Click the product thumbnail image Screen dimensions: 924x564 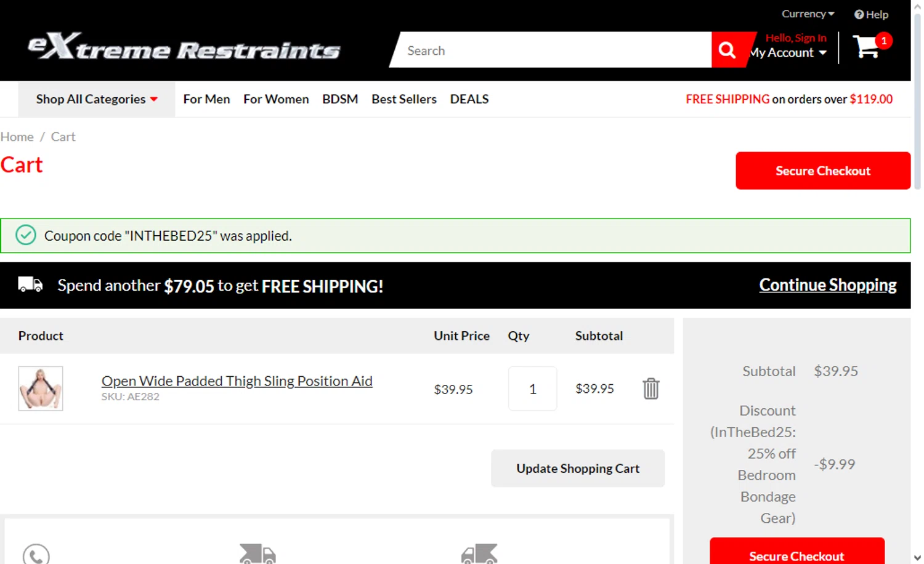click(41, 389)
